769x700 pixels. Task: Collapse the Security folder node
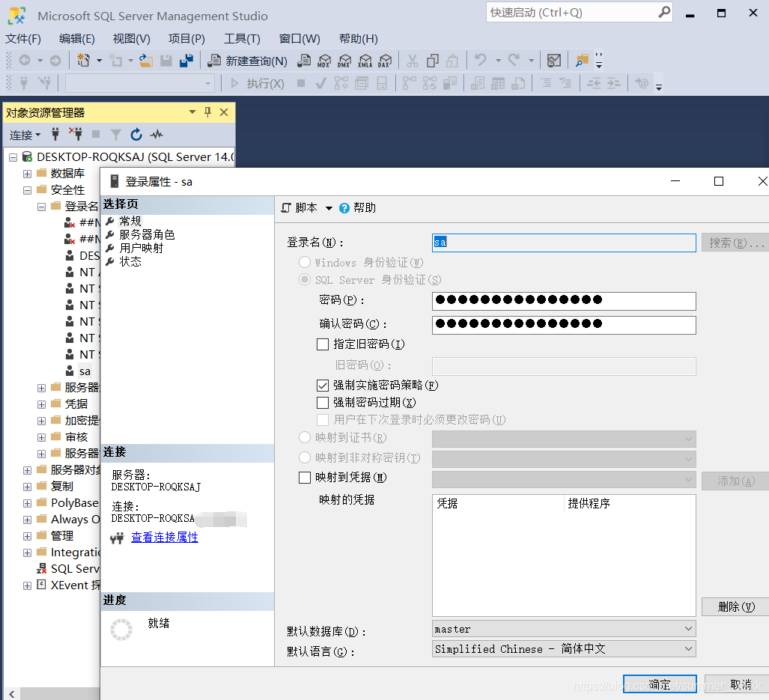[28, 190]
